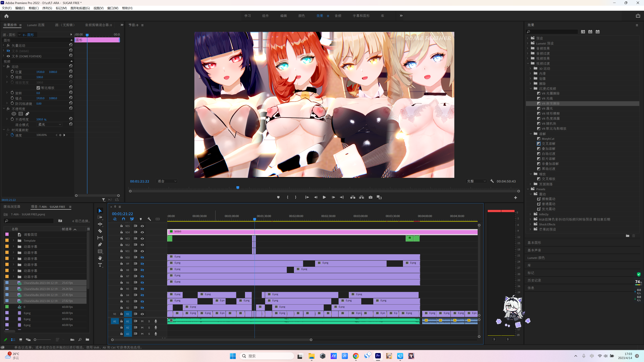Image resolution: width=644 pixels, height=362 pixels.
Task: Open the 文件(F) menu
Action: (7, 8)
